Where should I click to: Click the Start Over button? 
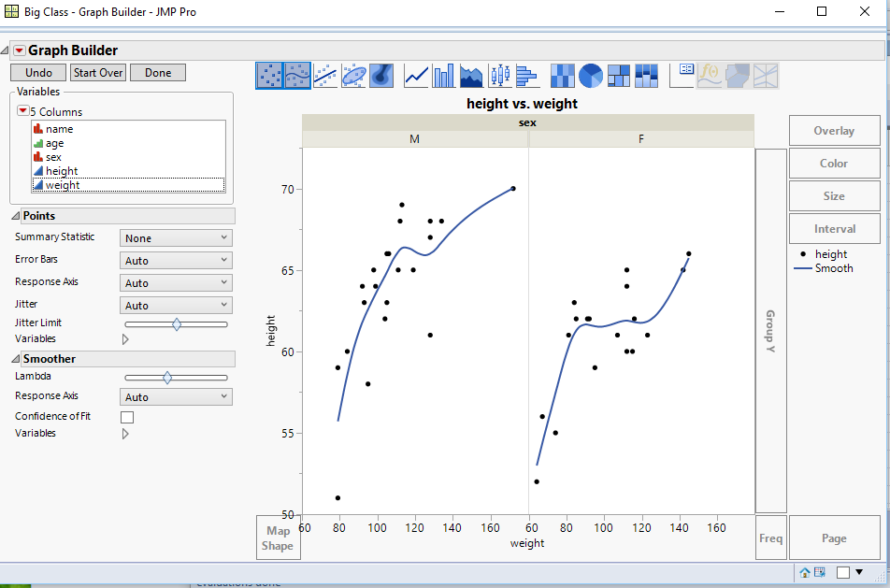(x=98, y=73)
